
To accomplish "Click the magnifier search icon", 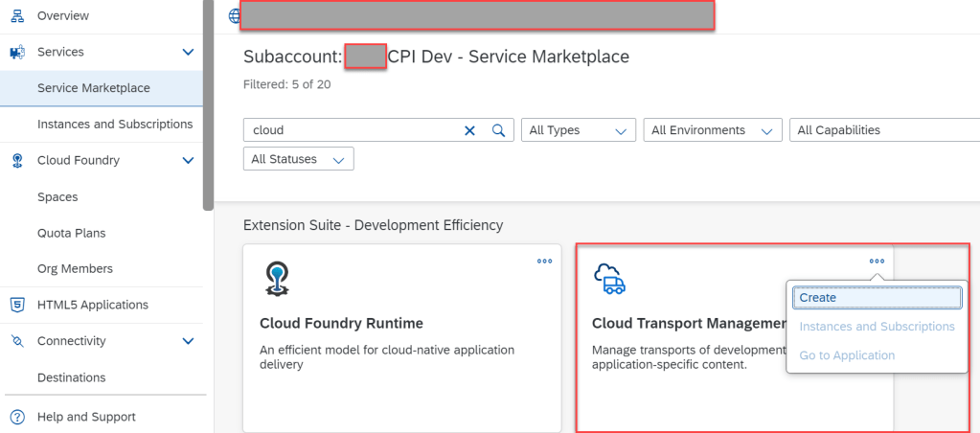I will (x=498, y=130).
